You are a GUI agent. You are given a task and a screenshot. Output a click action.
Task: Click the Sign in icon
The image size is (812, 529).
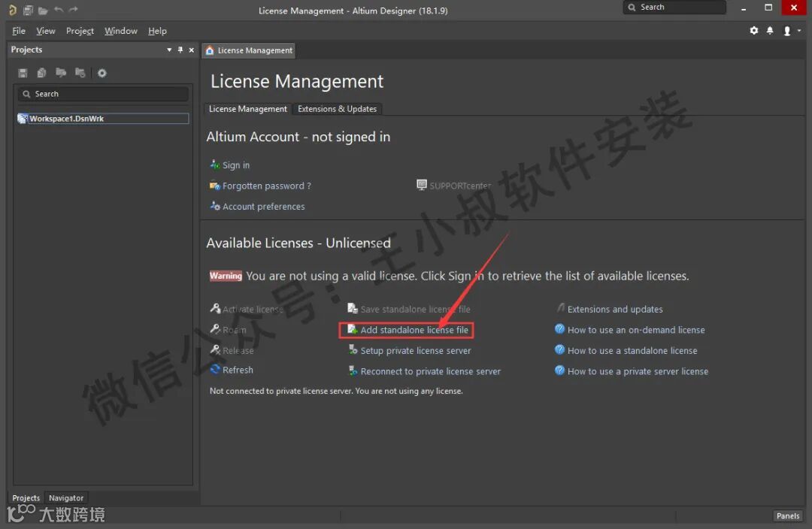(x=215, y=165)
